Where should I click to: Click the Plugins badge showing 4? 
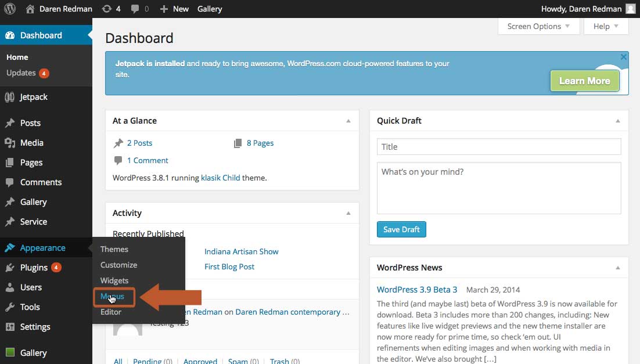coord(56,268)
